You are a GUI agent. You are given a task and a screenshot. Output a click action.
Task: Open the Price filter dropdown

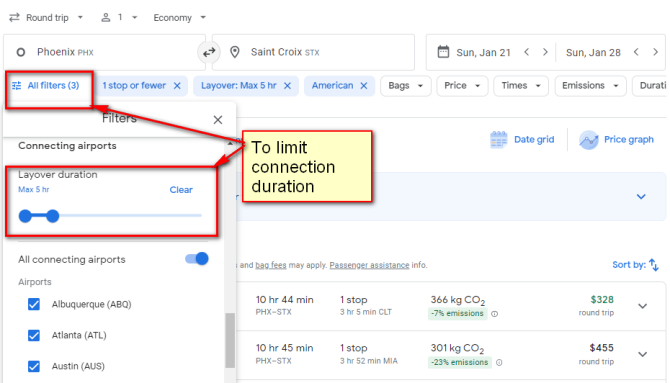point(462,85)
